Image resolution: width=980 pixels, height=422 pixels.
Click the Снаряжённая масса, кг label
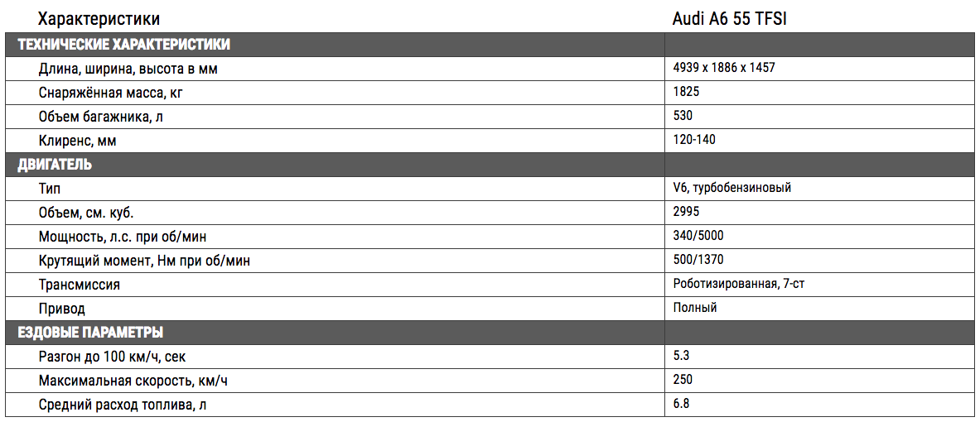click(x=113, y=93)
